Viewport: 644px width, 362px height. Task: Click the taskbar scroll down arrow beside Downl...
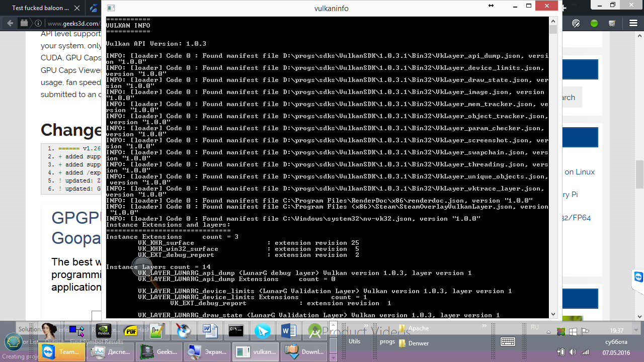(x=333, y=356)
